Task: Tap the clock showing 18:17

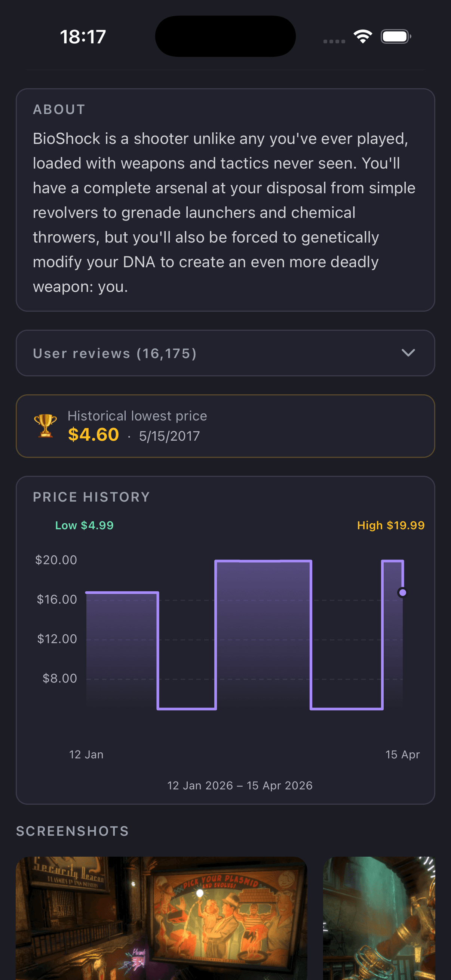Action: pyautogui.click(x=83, y=36)
